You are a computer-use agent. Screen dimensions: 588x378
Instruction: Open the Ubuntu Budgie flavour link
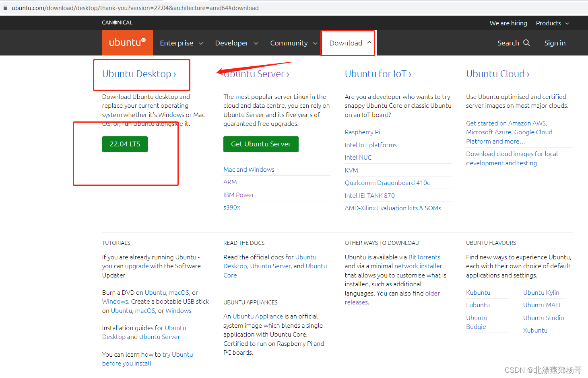click(x=477, y=323)
